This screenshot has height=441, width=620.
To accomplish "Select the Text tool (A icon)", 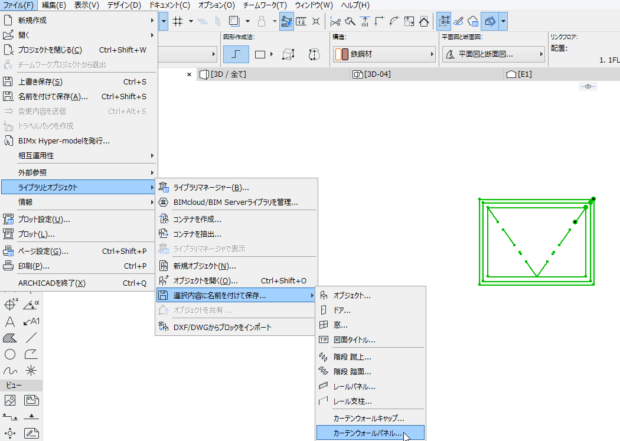I will [x=10, y=322].
